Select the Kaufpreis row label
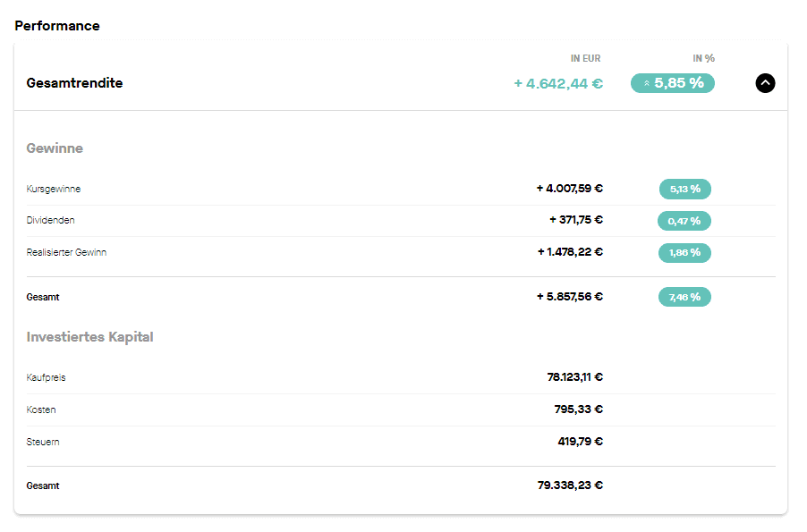 pyautogui.click(x=46, y=377)
